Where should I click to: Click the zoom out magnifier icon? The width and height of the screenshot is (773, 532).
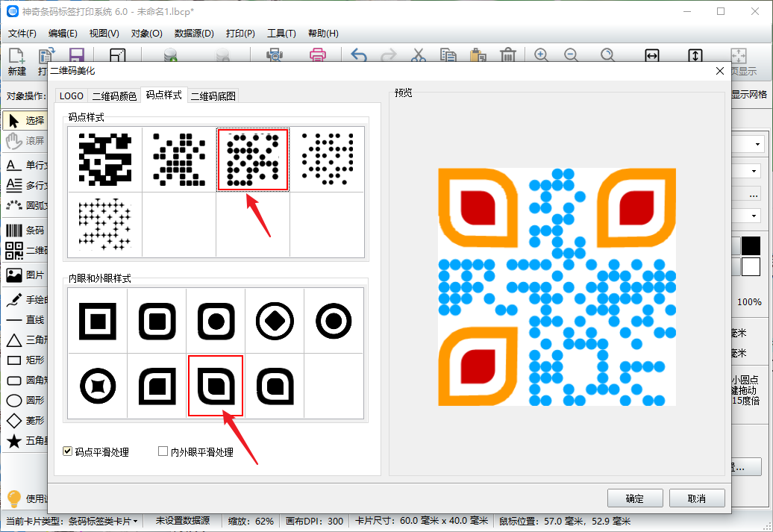pos(571,54)
